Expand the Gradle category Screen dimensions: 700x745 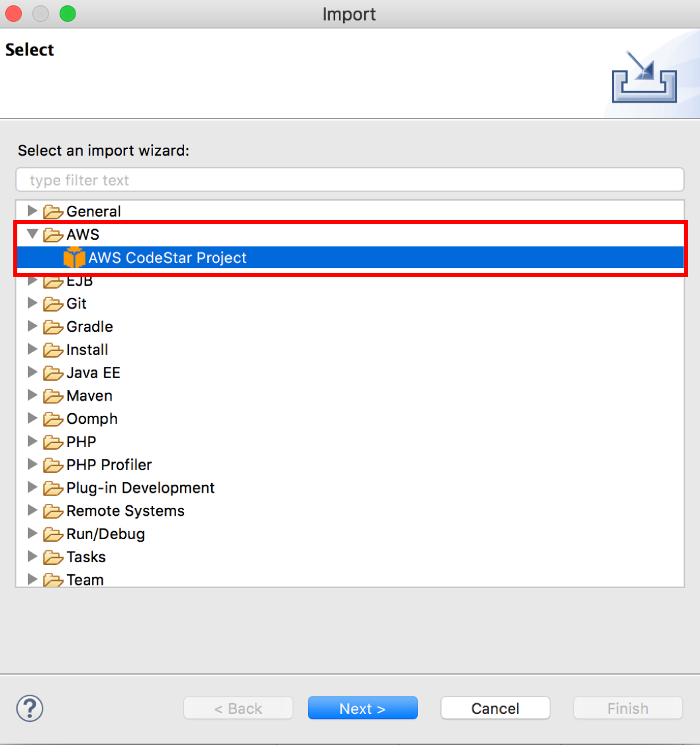pos(32,326)
